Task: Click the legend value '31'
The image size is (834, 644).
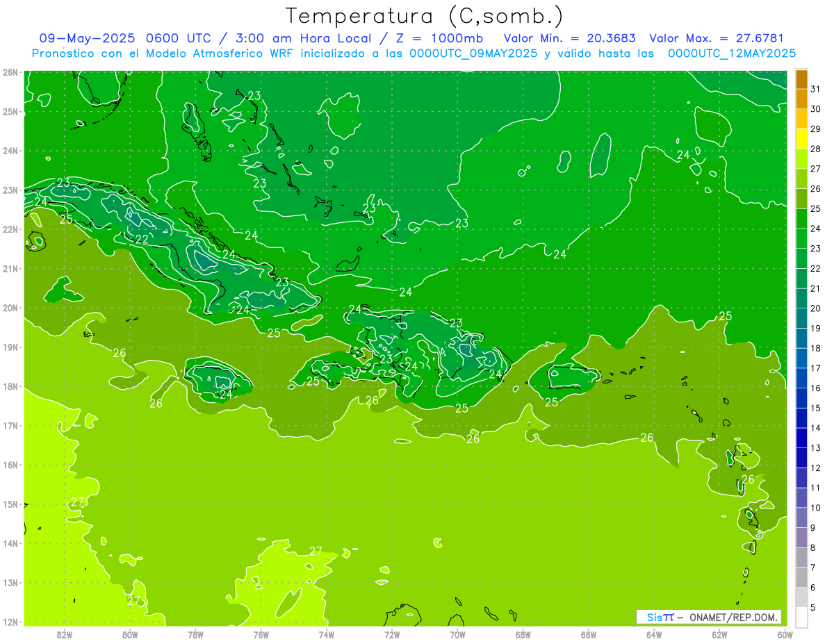Action: [815, 89]
